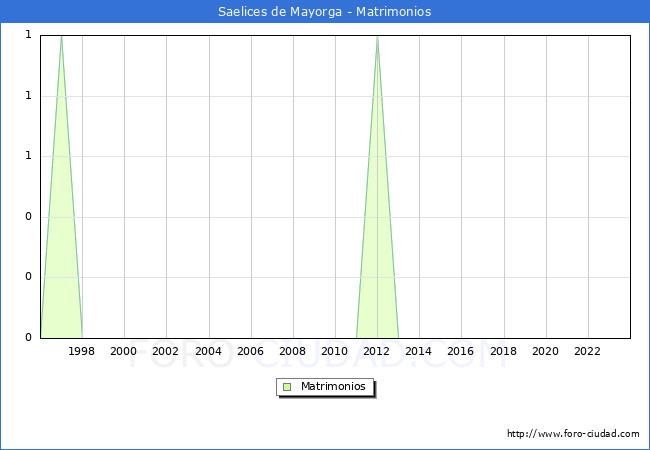Click the green Matrimonios legend color swatch
This screenshot has height=450, width=650.
coord(287,387)
